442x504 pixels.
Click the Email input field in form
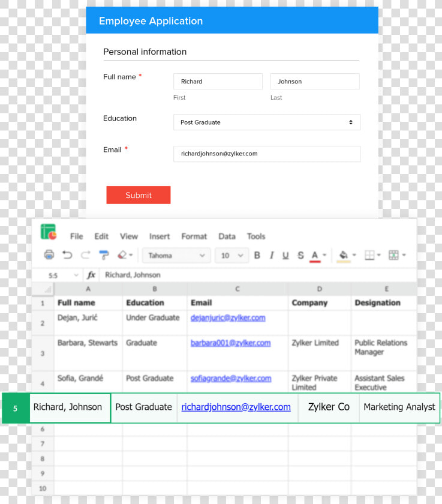267,154
